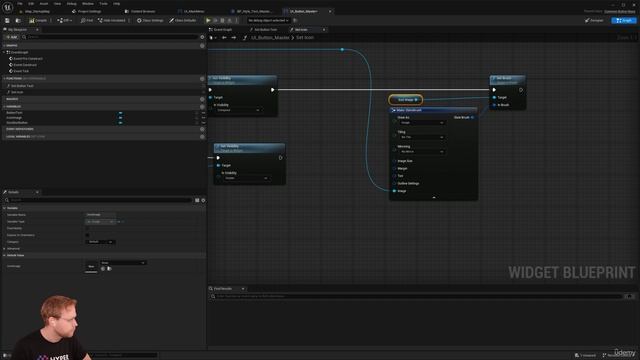
Task: Select the Set Icon function
Action: [17, 92]
